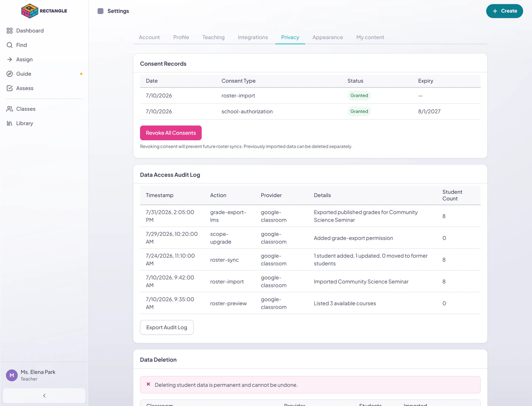Collapse the sidebar with the chevron button
Viewport: 532px width, 406px height.
44,396
